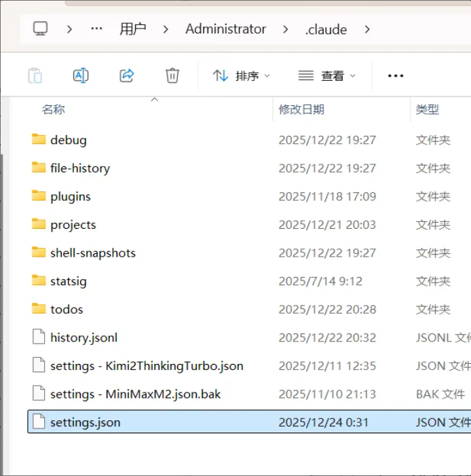Click the settings.json file icon
Image resolution: width=471 pixels, height=476 pixels.
coord(39,422)
